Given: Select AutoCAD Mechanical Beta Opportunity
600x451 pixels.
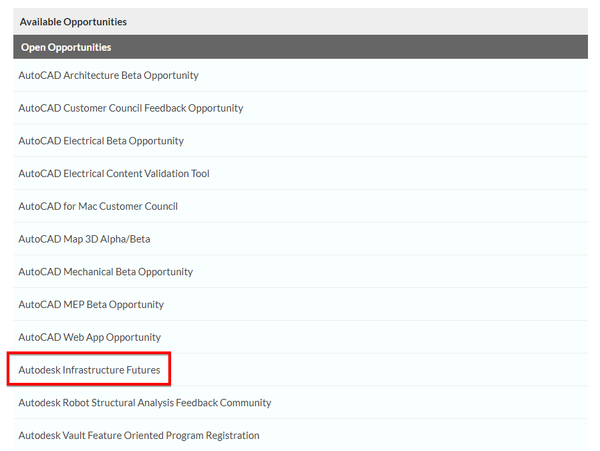Looking at the screenshot, I should (106, 272).
